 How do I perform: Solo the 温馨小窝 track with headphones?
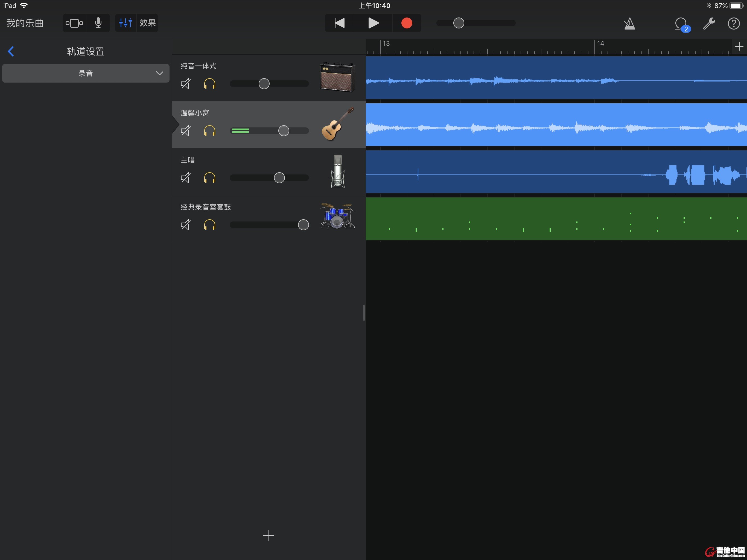[x=210, y=131]
